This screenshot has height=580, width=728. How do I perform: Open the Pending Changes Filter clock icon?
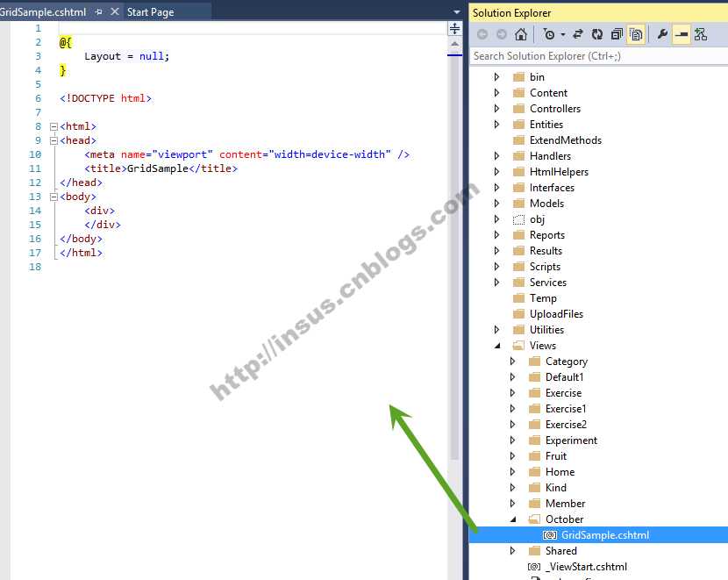pyautogui.click(x=549, y=34)
